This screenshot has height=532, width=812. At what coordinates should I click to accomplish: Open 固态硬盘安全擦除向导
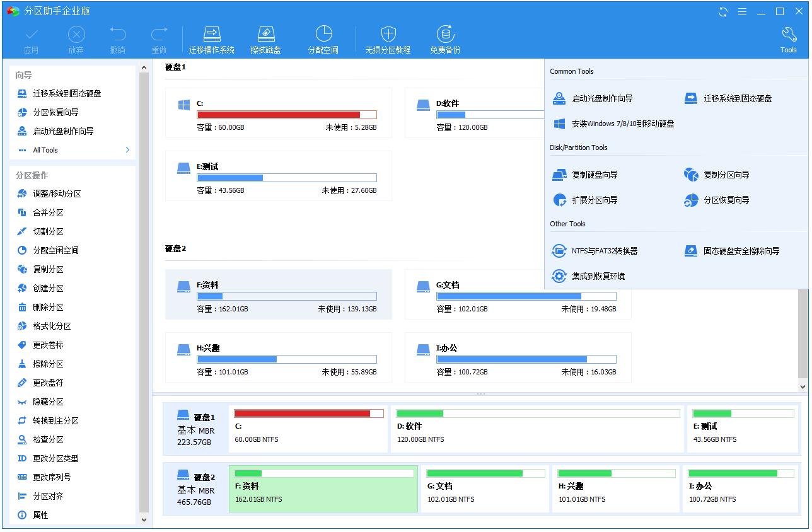pyautogui.click(x=732, y=251)
